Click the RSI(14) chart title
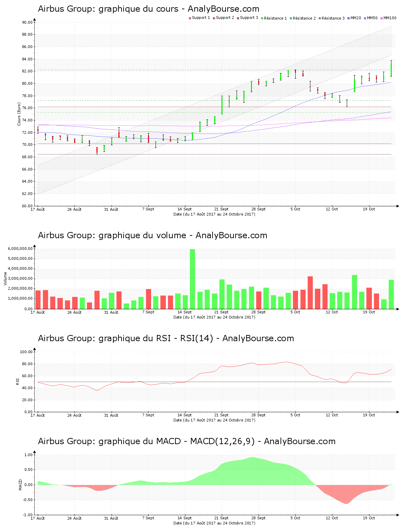 (166, 338)
